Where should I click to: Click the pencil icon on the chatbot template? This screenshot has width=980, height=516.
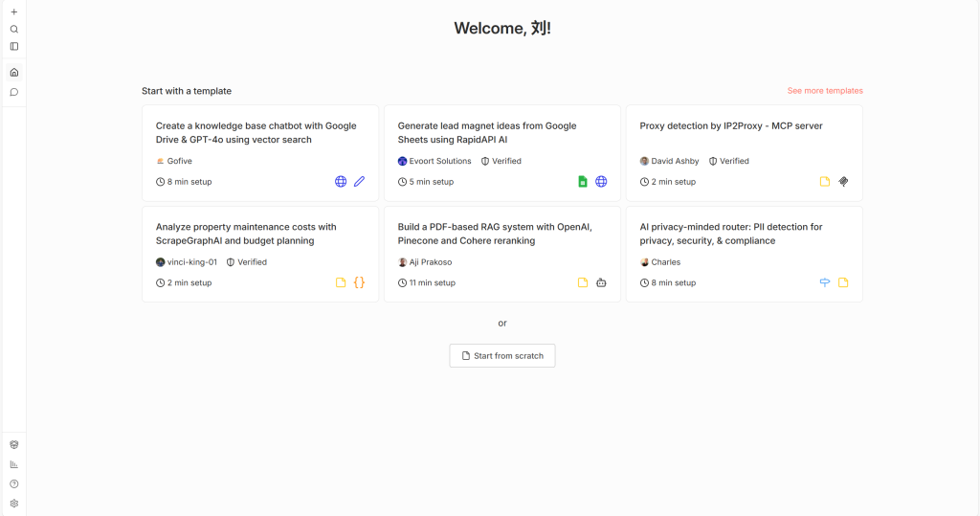tap(360, 182)
